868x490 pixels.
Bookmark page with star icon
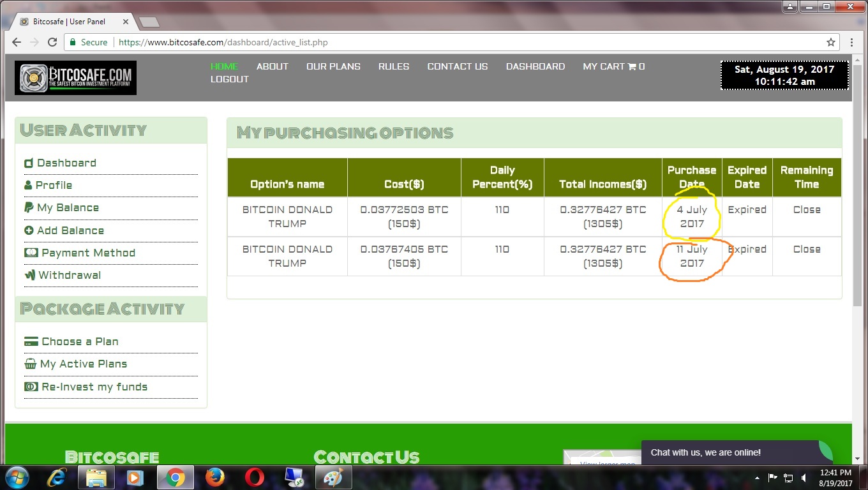point(830,42)
